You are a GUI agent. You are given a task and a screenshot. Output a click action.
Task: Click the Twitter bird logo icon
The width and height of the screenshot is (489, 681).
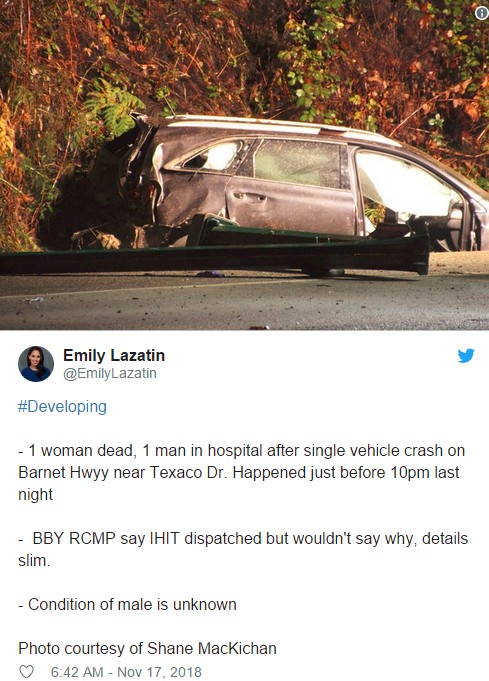pyautogui.click(x=466, y=356)
